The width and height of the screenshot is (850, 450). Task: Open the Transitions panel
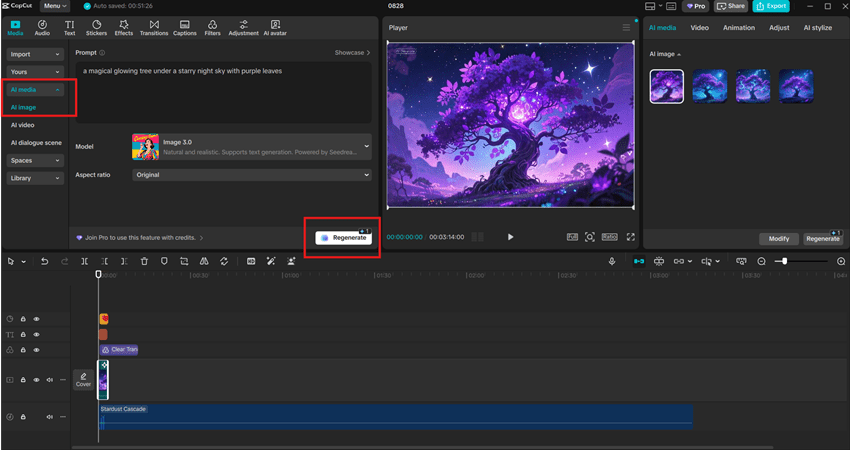click(x=154, y=27)
